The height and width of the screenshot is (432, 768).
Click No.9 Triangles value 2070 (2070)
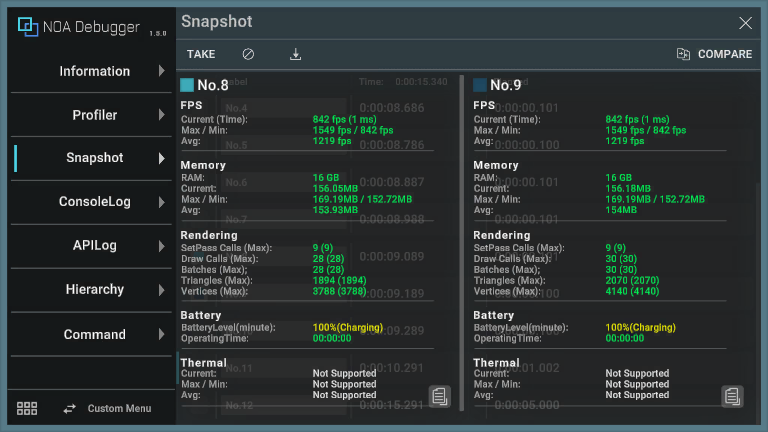(x=632, y=281)
